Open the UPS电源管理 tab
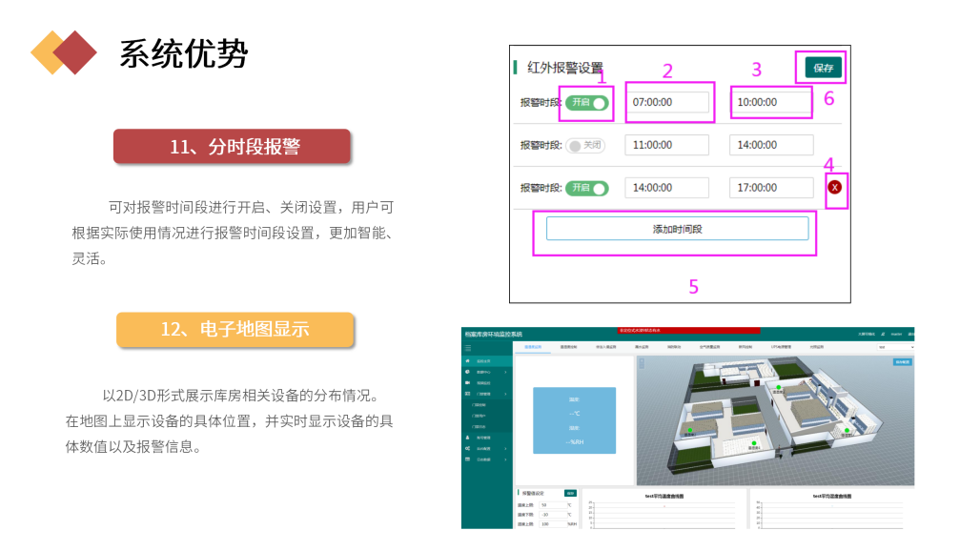980x551 pixels. pyautogui.click(x=780, y=349)
